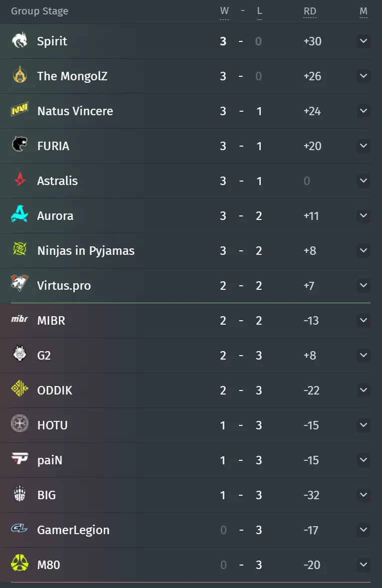Click the paiN team logo
The height and width of the screenshot is (588, 382).
point(19,459)
